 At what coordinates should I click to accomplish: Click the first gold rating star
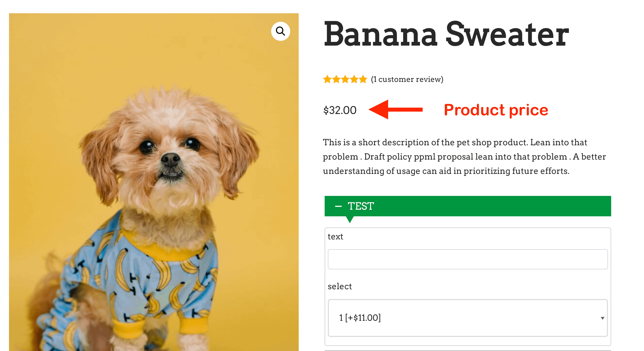click(327, 79)
